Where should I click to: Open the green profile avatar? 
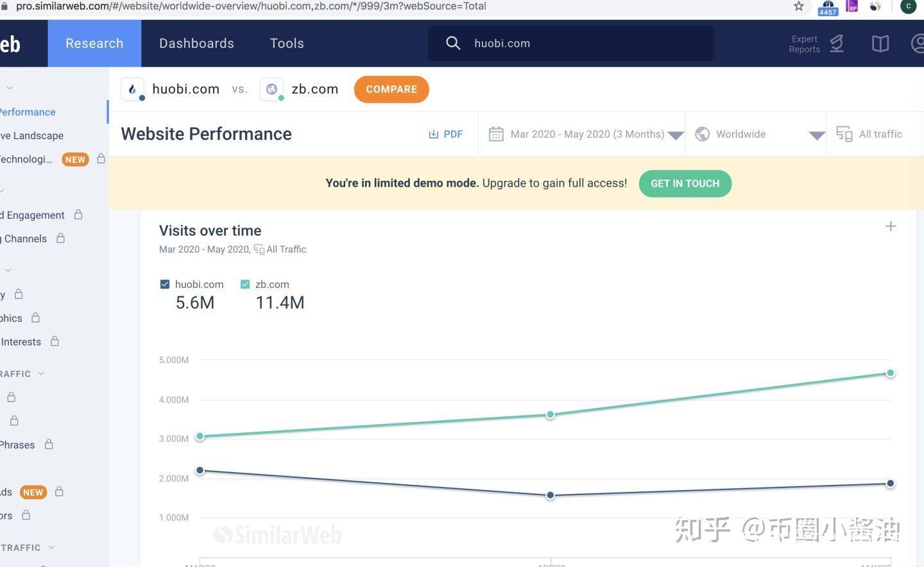[908, 6]
